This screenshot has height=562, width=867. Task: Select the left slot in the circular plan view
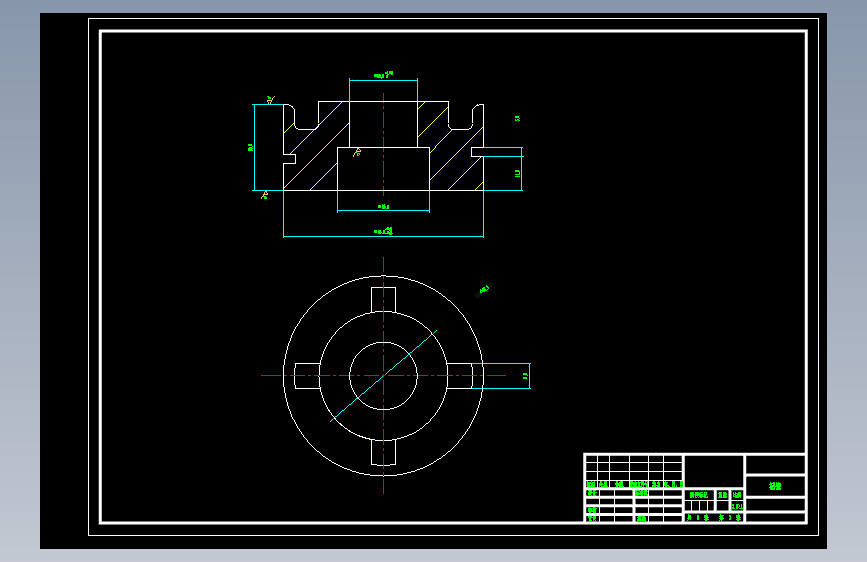pos(307,376)
